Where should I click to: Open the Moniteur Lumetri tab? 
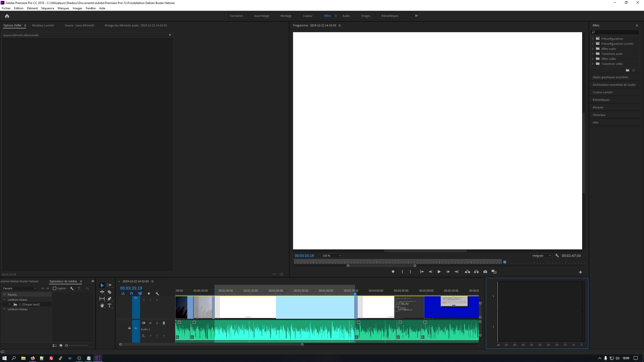tap(43, 25)
